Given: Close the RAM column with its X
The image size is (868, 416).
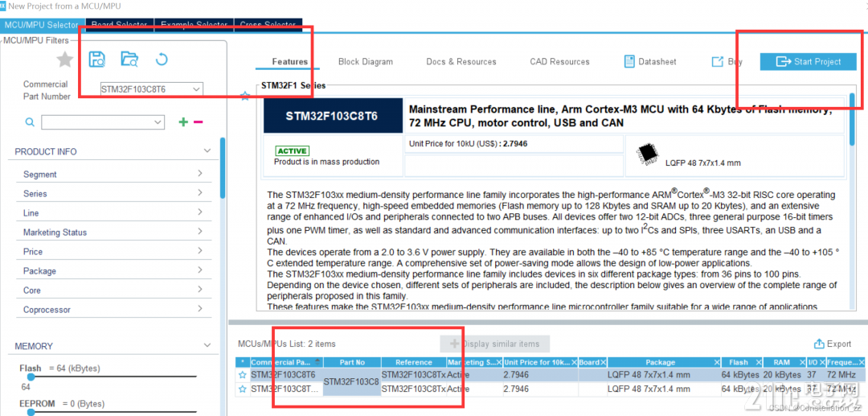Looking at the screenshot, I should point(801,362).
